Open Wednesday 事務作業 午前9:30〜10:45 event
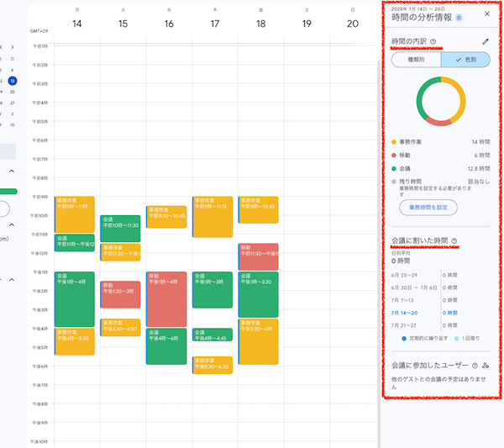This screenshot has width=504, height=448. (x=166, y=217)
